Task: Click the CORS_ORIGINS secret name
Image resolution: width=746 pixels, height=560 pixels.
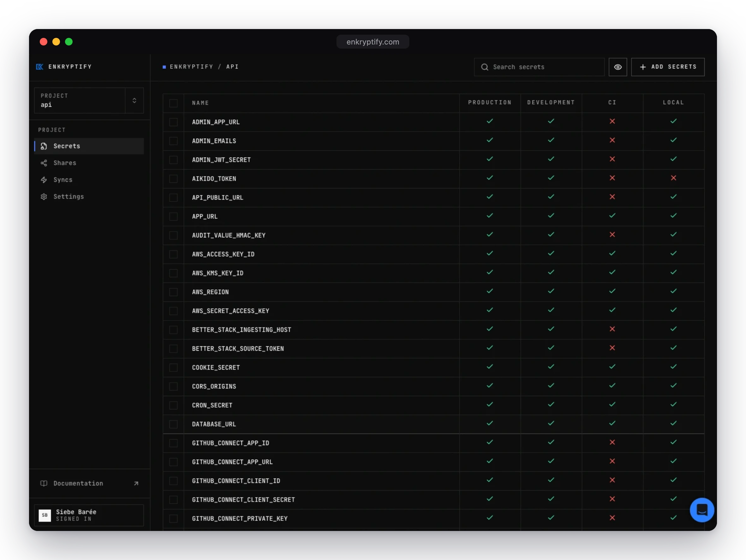Action: (x=214, y=387)
